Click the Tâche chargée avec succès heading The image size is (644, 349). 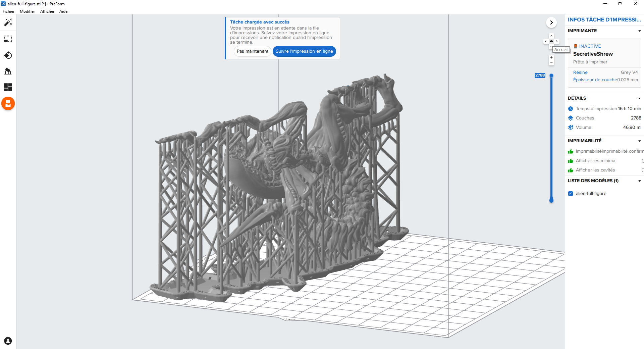[x=260, y=22]
